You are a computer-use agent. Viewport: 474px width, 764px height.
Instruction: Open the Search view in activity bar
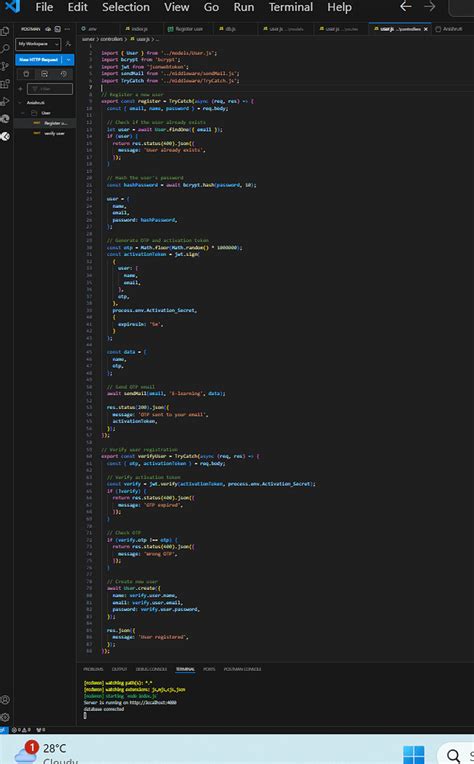coord(5,49)
